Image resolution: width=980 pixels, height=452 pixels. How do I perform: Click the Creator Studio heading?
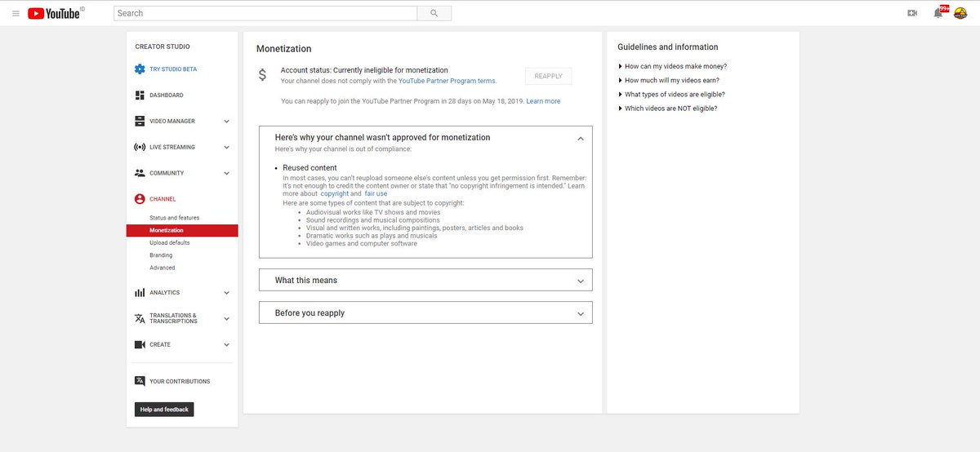click(x=162, y=47)
